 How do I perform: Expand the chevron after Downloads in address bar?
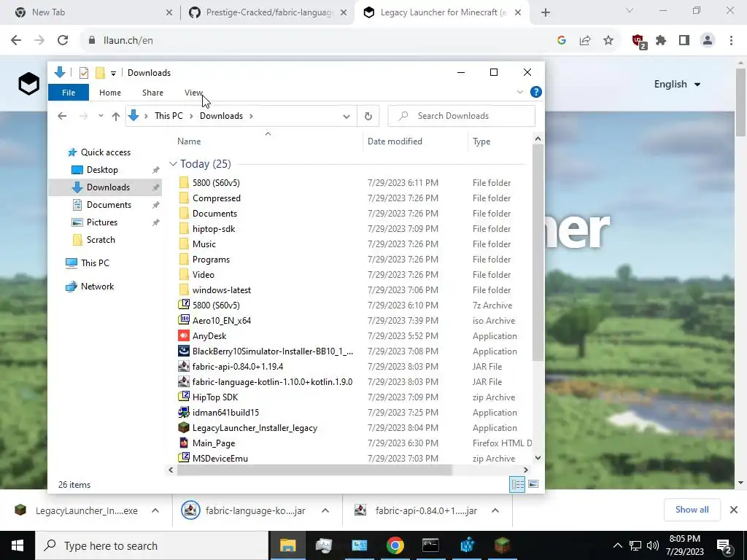(251, 116)
